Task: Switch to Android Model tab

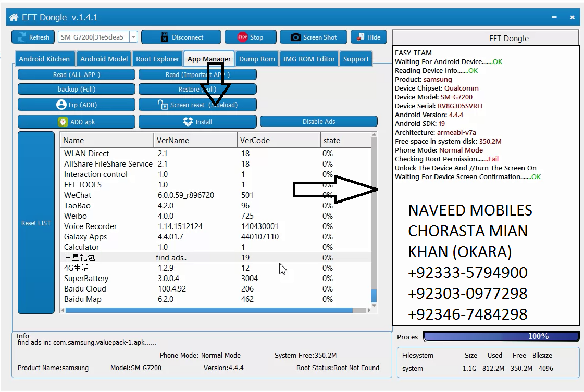Action: (104, 59)
